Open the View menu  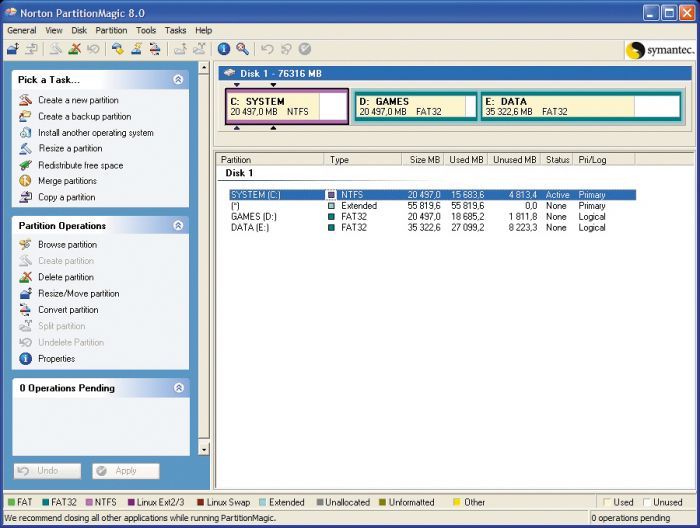pyautogui.click(x=54, y=30)
